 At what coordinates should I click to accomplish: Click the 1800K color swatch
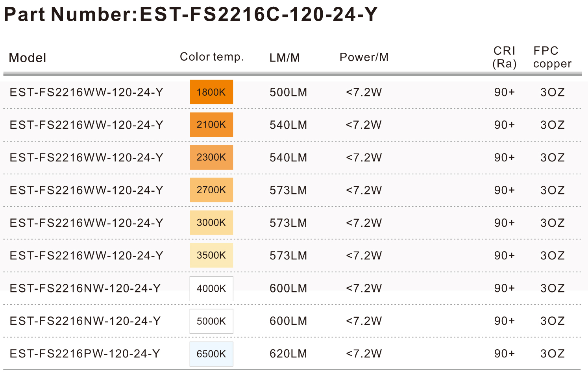coord(211,92)
